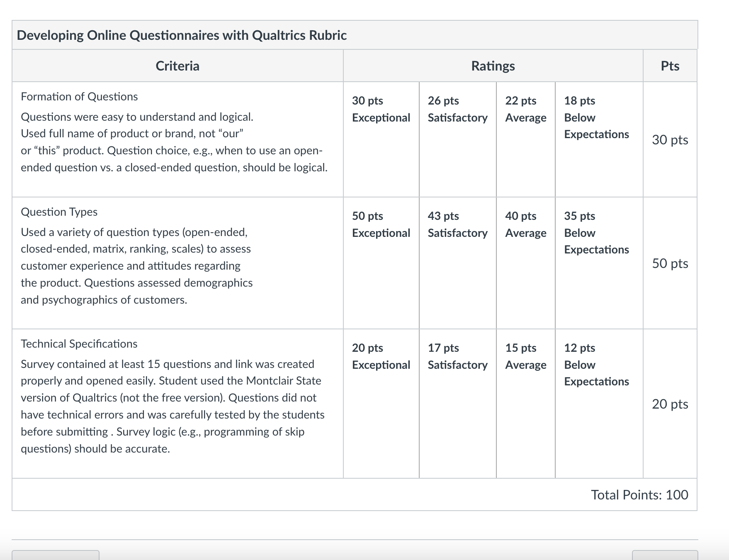Select 50 pts Exceptional for Question Types
This screenshot has height=560, width=729.
(x=381, y=263)
